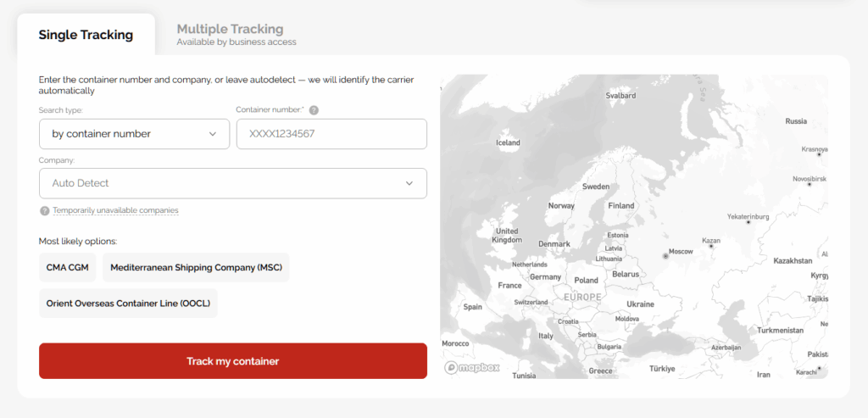Open the Temporarily unavailable companies link

(x=115, y=210)
